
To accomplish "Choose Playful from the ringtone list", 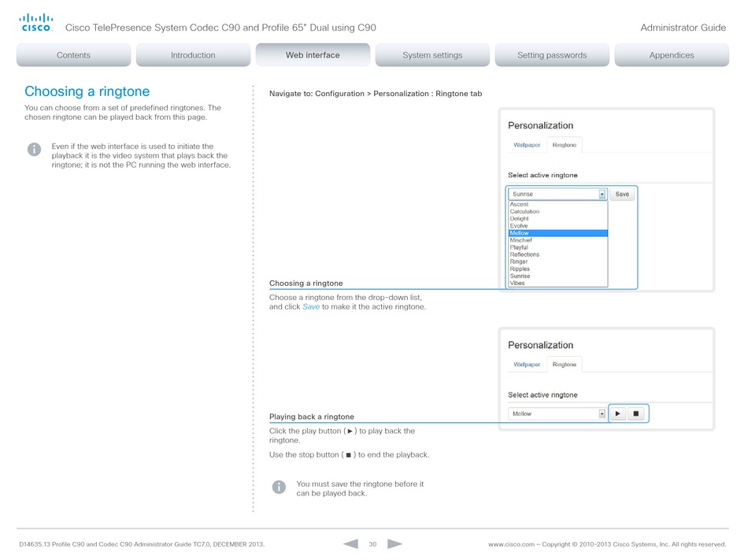I will click(x=558, y=247).
